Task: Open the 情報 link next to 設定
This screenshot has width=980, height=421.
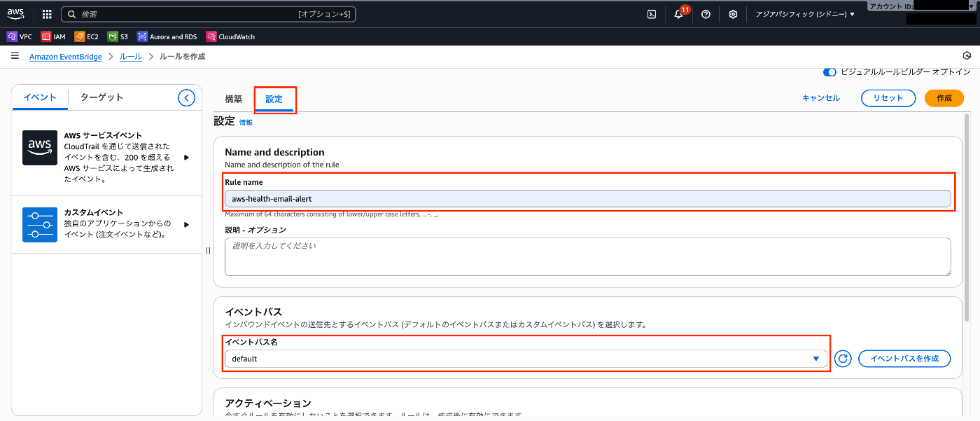Action: pos(246,122)
